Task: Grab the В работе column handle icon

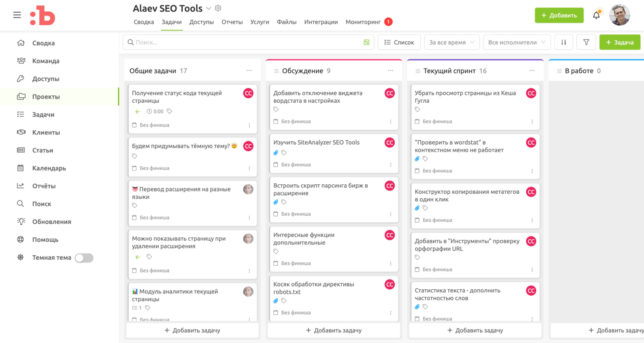Action: click(x=559, y=71)
